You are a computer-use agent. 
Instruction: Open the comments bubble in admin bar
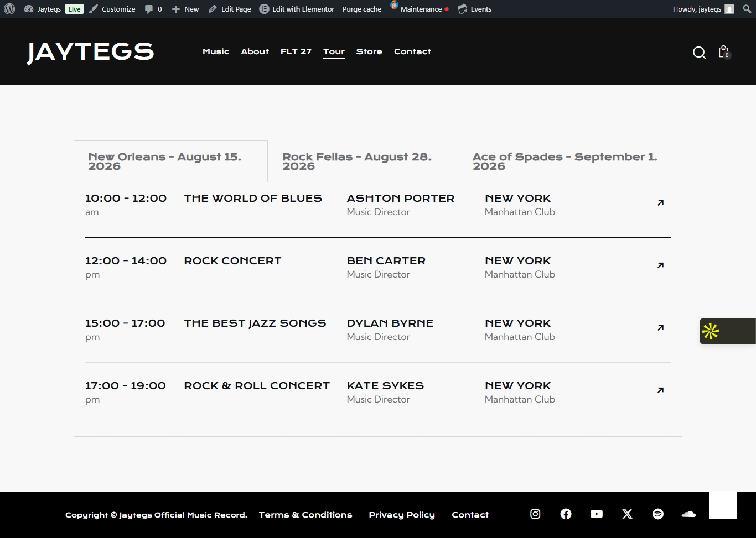click(153, 9)
